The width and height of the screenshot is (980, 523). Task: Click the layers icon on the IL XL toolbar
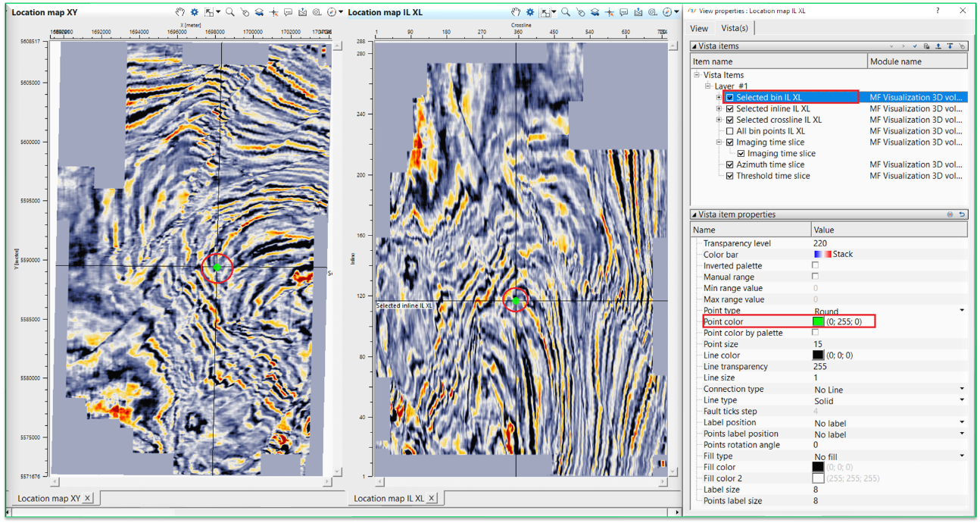coord(595,12)
